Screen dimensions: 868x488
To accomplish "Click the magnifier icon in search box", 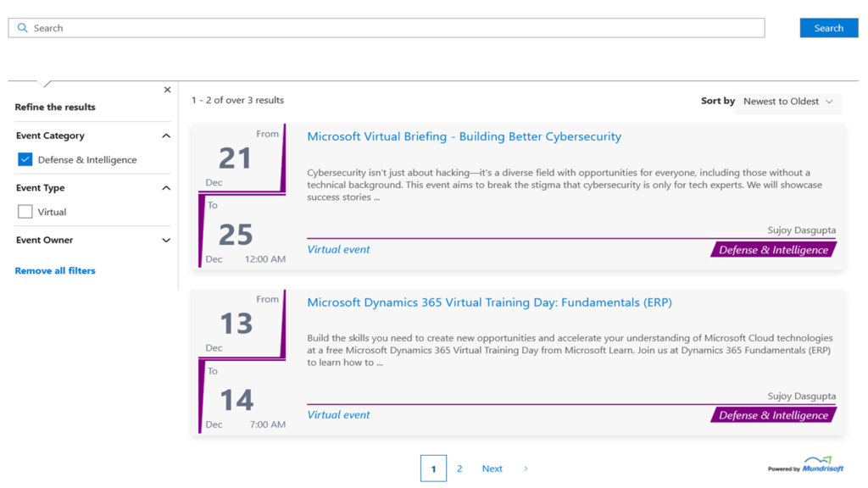I will tap(23, 28).
